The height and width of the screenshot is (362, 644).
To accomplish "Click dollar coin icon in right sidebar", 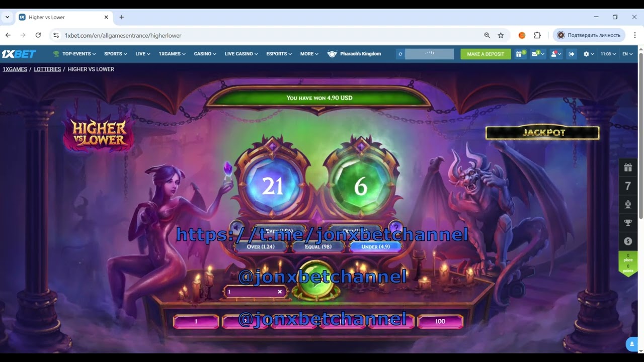I will click(628, 241).
